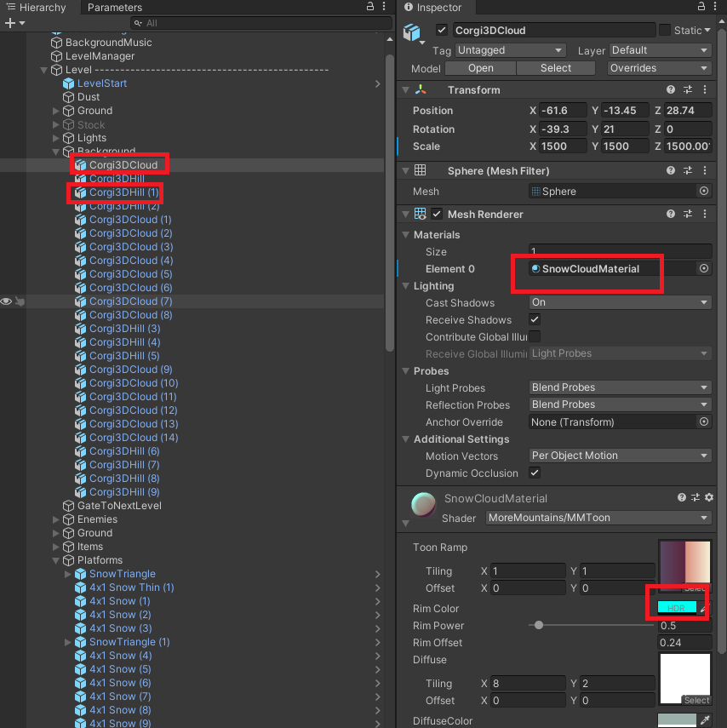Open the Transform component options menu
Image resolution: width=727 pixels, height=728 pixels.
point(703,89)
